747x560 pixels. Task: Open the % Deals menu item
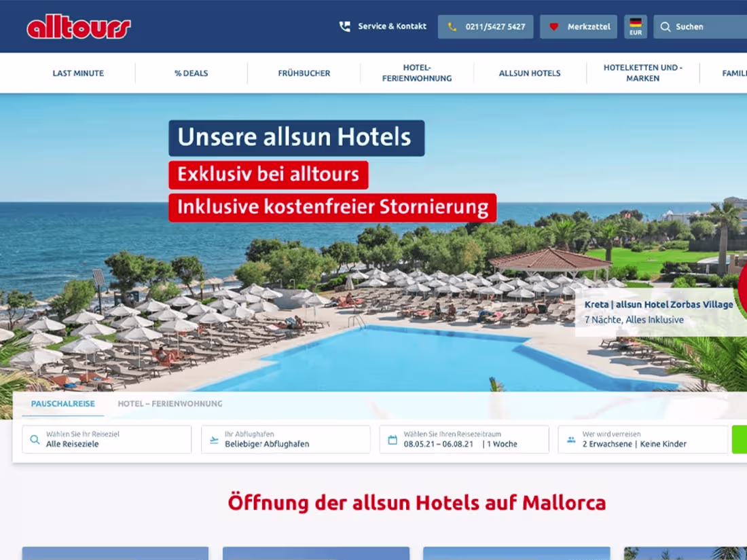click(191, 73)
